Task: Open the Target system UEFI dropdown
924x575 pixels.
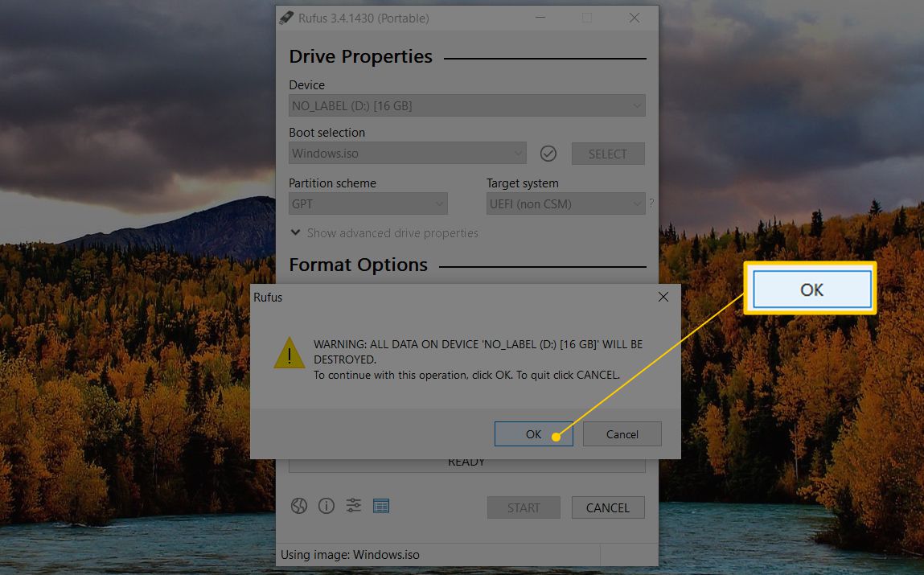Action: point(565,204)
